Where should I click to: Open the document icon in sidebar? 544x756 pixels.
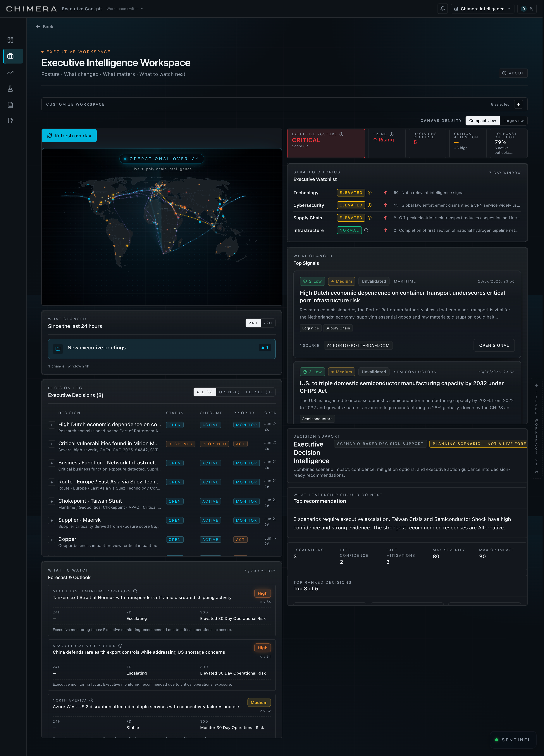[10, 105]
